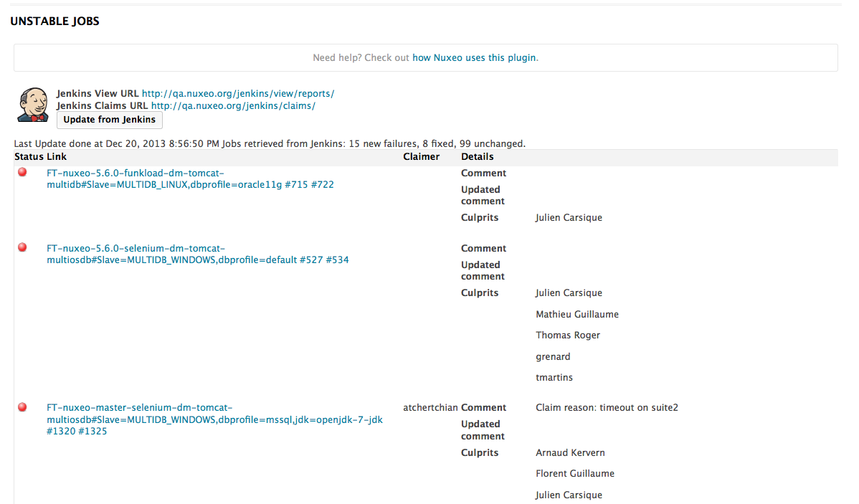
Task: Click the Status column header
Action: (x=29, y=157)
